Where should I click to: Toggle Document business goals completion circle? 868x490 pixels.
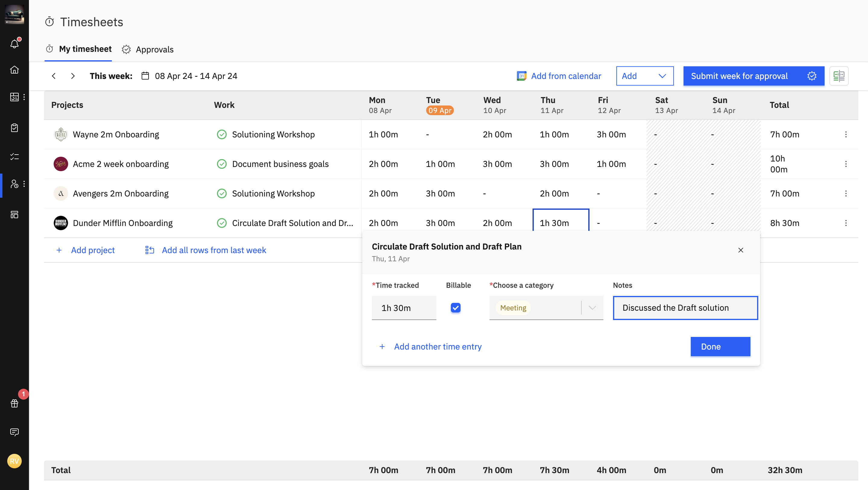(222, 164)
